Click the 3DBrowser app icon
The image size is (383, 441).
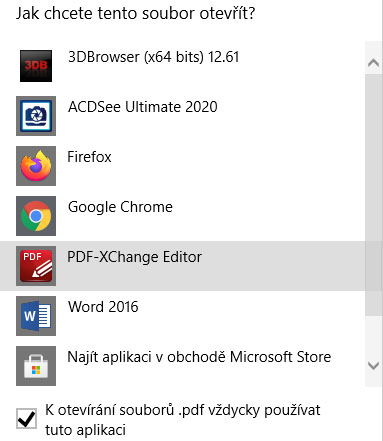click(36, 66)
